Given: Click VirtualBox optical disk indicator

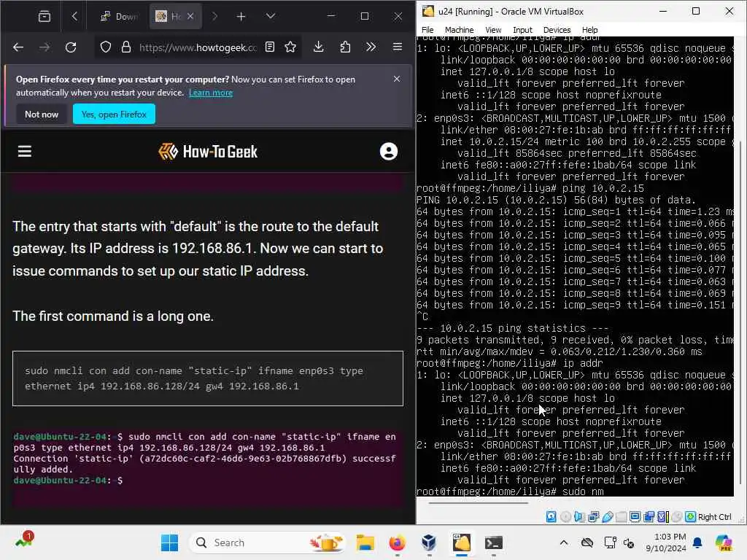Looking at the screenshot, I should [565, 517].
